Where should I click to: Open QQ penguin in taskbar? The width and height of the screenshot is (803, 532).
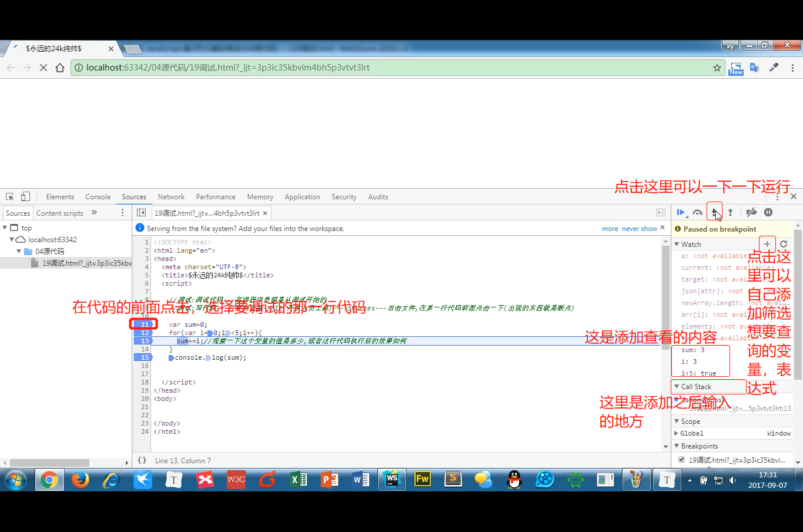pos(514,480)
